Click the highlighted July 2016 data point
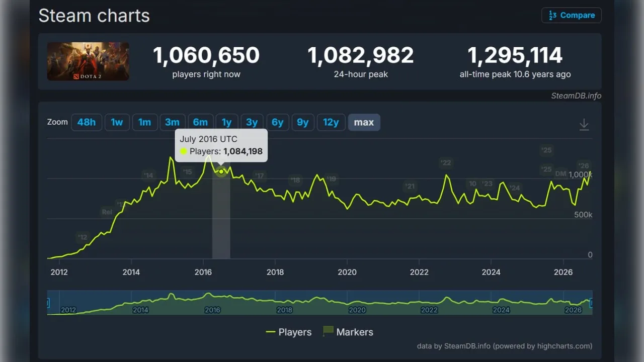Image resolution: width=644 pixels, height=362 pixels. coord(221,171)
